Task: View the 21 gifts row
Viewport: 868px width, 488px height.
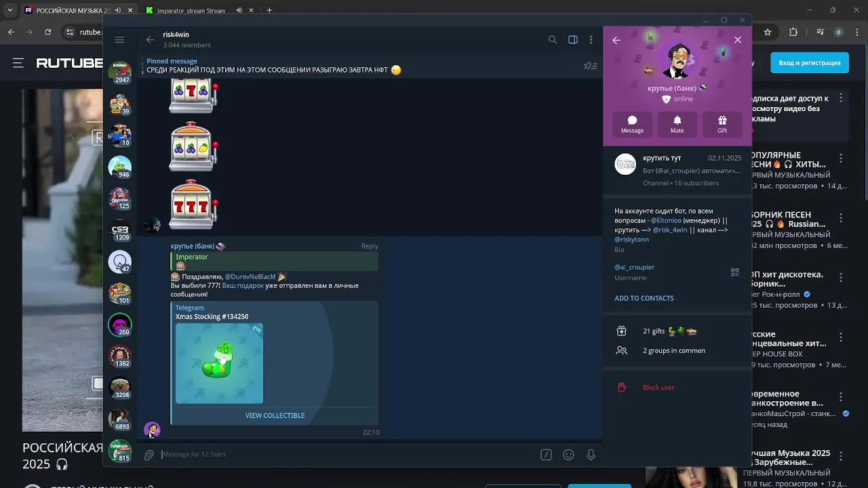Action: pyautogui.click(x=677, y=331)
